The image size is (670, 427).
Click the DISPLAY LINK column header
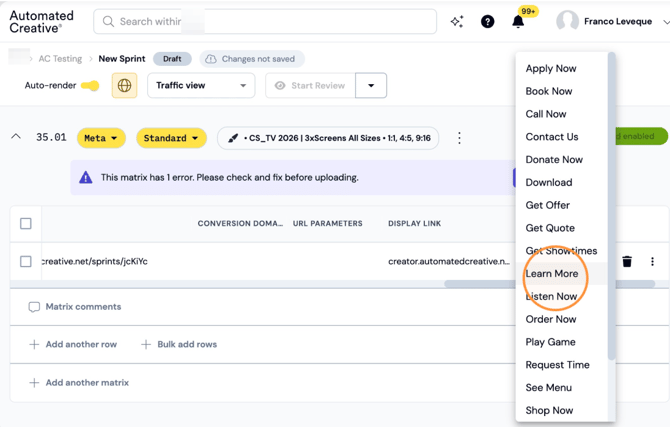click(x=414, y=224)
